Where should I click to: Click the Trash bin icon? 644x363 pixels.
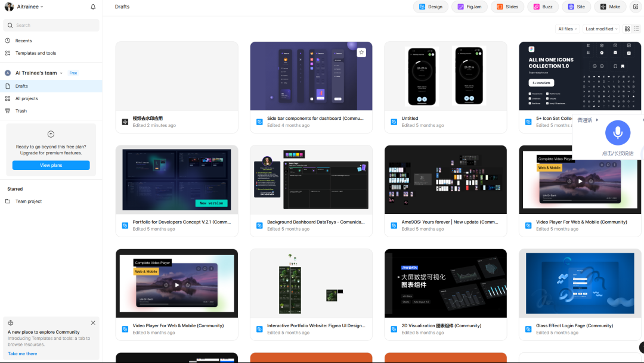pos(7,111)
